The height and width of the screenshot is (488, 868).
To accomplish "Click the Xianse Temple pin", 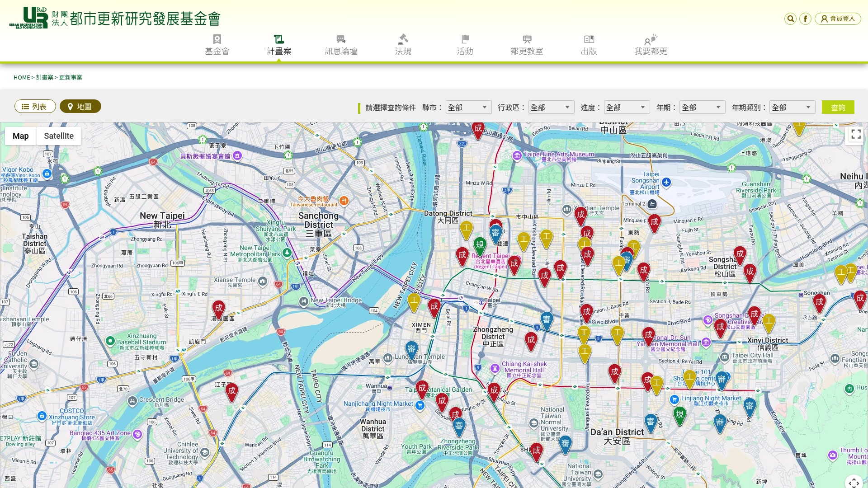I will tap(263, 282).
